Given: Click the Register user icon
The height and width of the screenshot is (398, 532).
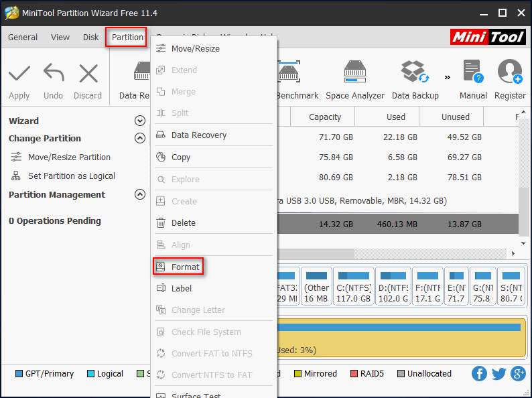Looking at the screenshot, I should (510, 71).
